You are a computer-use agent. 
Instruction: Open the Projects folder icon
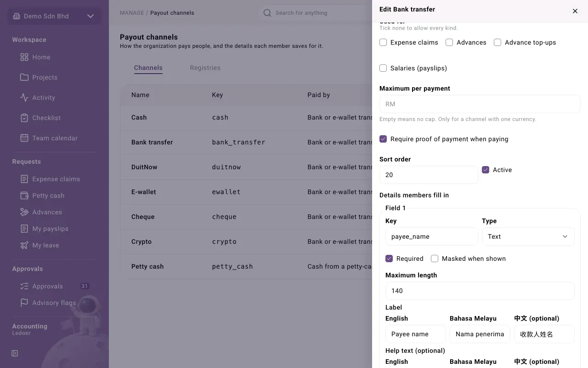[24, 77]
